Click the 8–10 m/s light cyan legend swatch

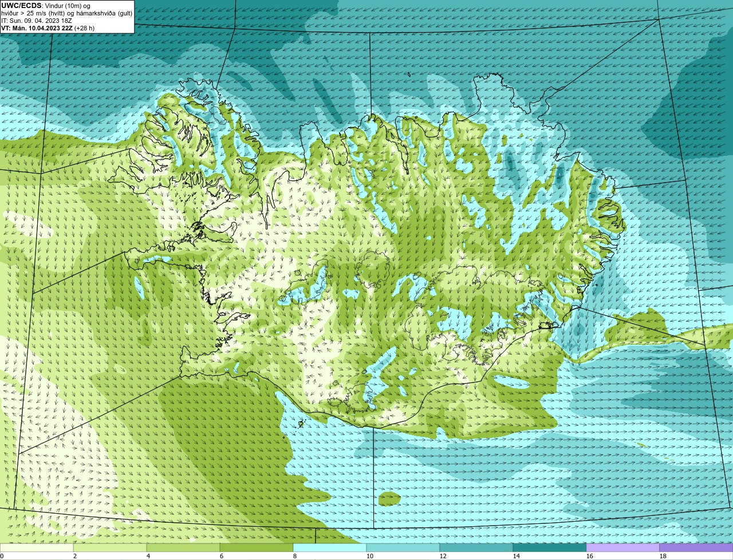click(x=330, y=547)
